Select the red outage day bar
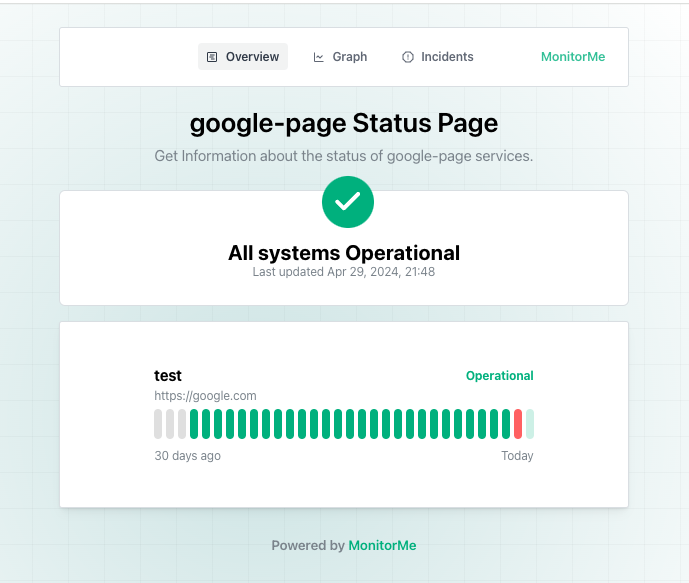The width and height of the screenshot is (689, 583). tap(518, 424)
